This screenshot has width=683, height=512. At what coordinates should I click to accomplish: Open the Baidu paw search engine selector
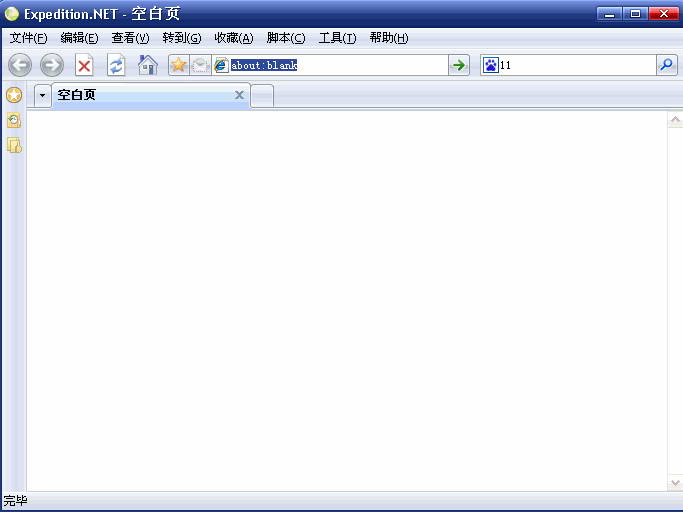490,65
